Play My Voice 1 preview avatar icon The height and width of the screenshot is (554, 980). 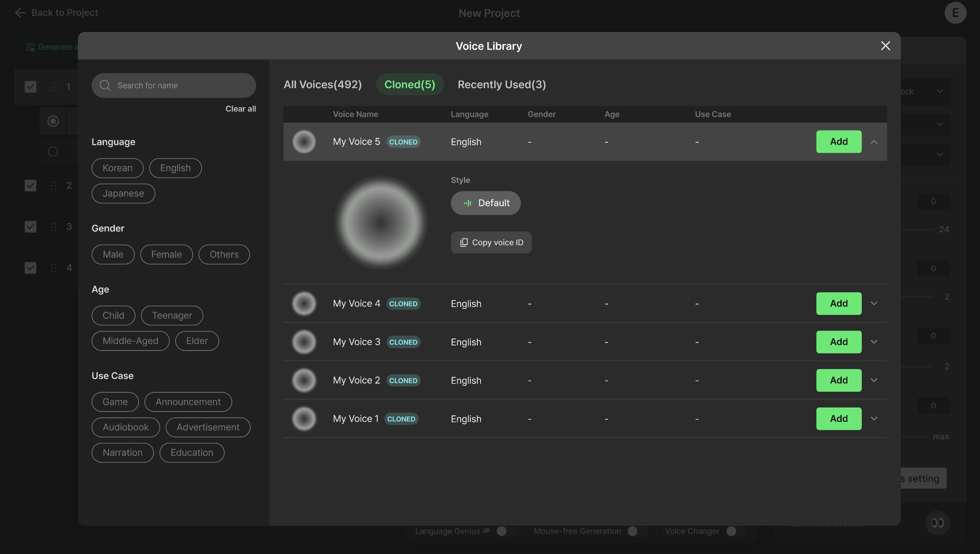pos(304,418)
